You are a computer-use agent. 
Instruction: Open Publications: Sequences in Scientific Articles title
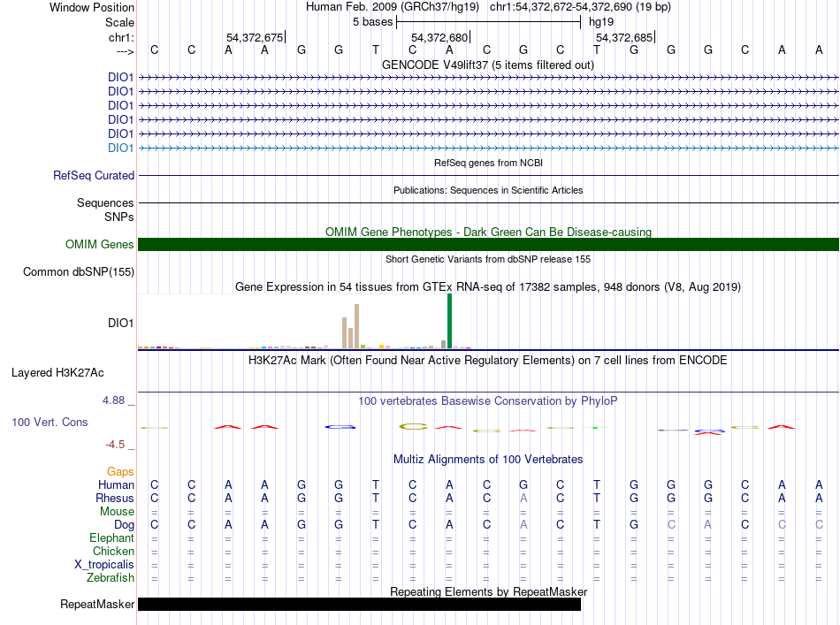[x=488, y=190]
